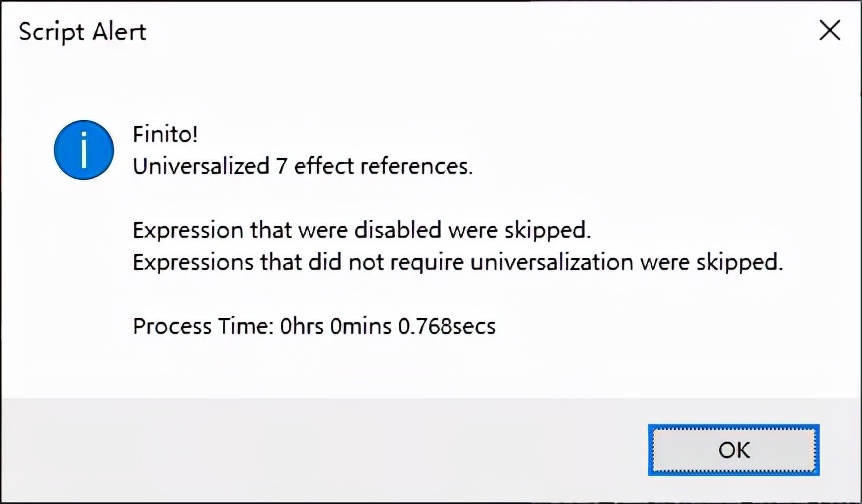Click the "Process Time:" label
The height and width of the screenshot is (504, 862).
200,326
